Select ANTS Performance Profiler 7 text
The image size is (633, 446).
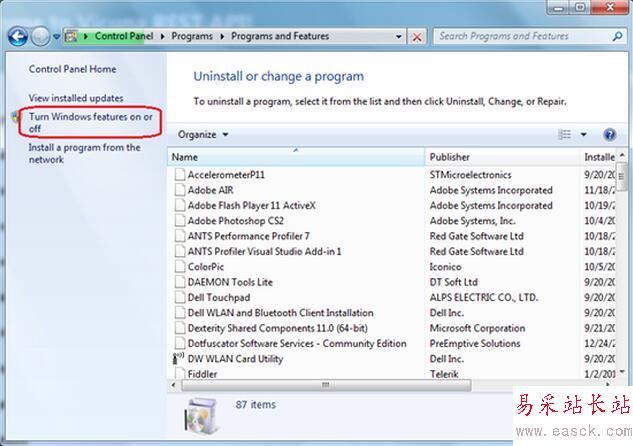249,236
